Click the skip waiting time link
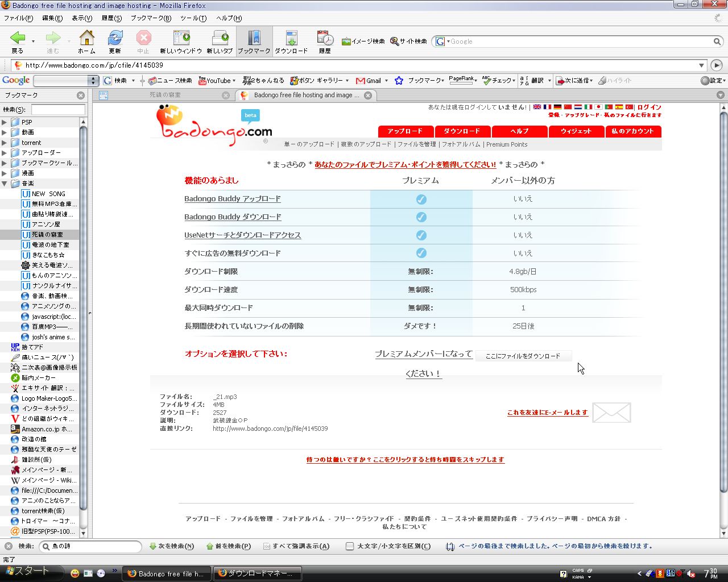 406,460
